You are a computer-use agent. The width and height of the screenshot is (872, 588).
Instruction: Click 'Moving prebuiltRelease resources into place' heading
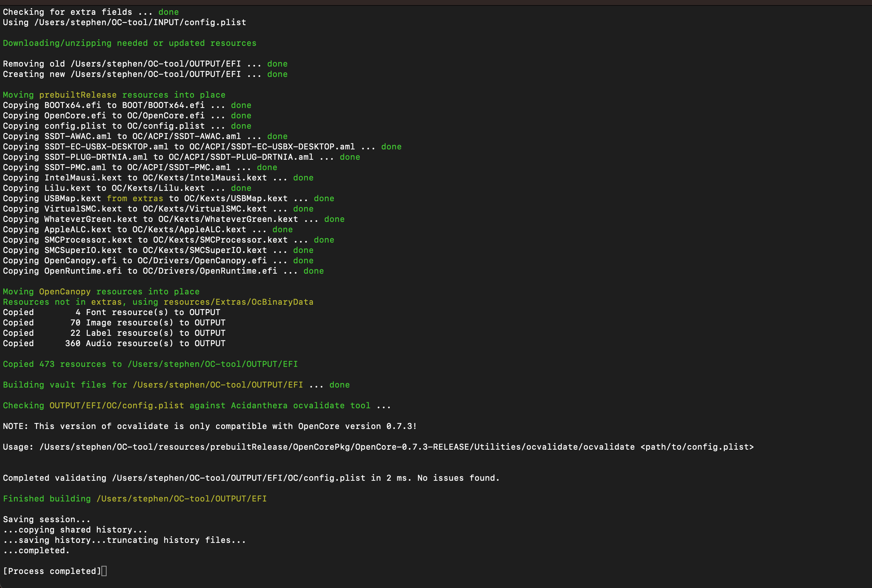click(x=114, y=95)
